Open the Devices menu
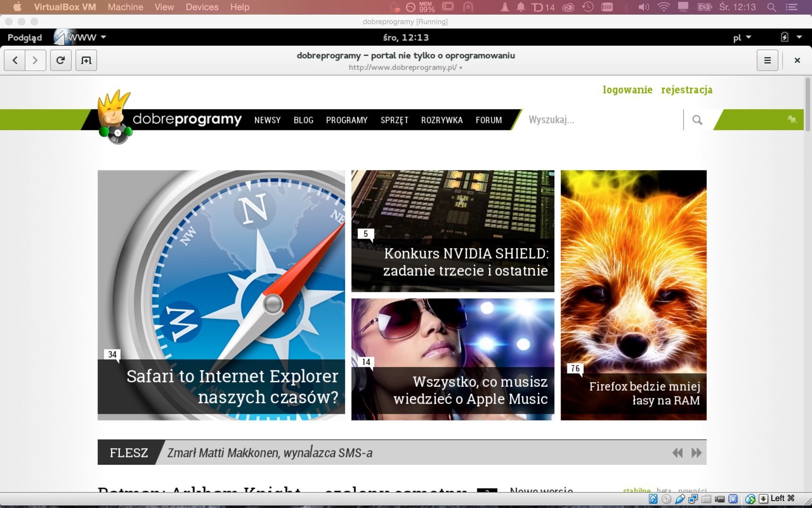Viewport: 812px width, 508px height. click(x=202, y=7)
